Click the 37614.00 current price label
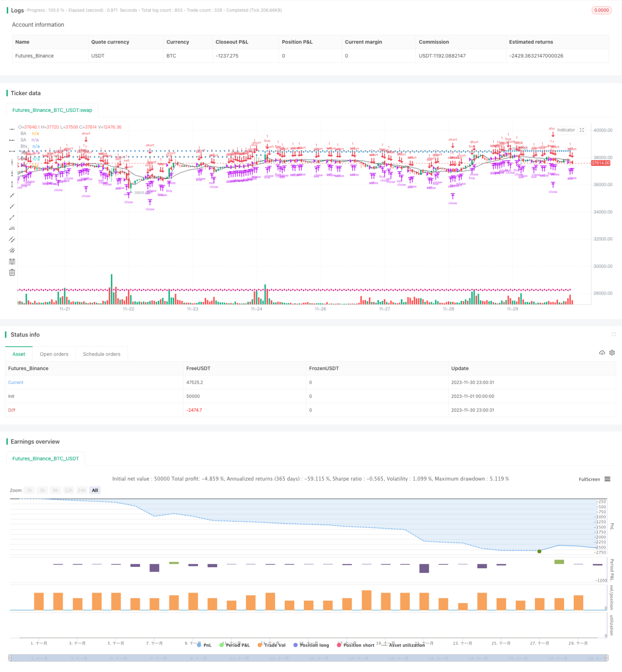This screenshot has height=672, width=622. [600, 163]
